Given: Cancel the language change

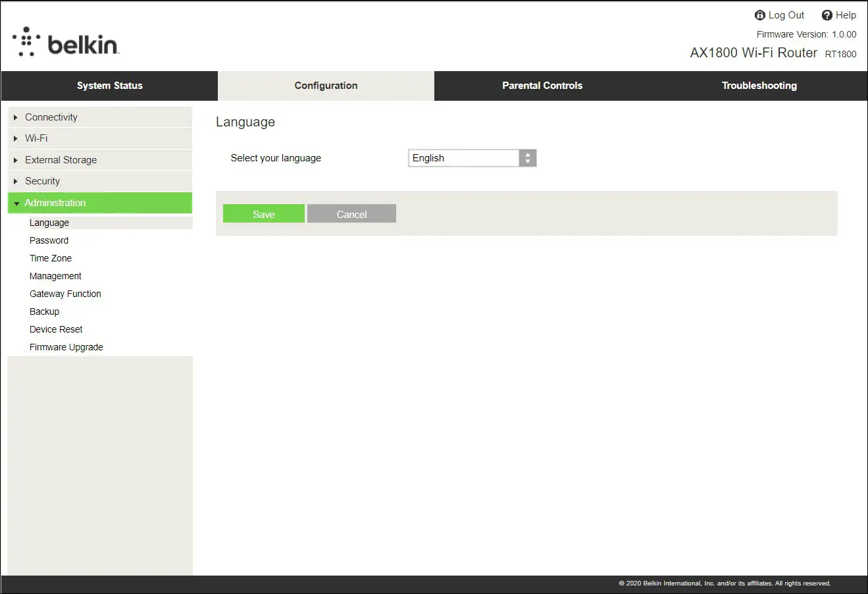Looking at the screenshot, I should 351,214.
